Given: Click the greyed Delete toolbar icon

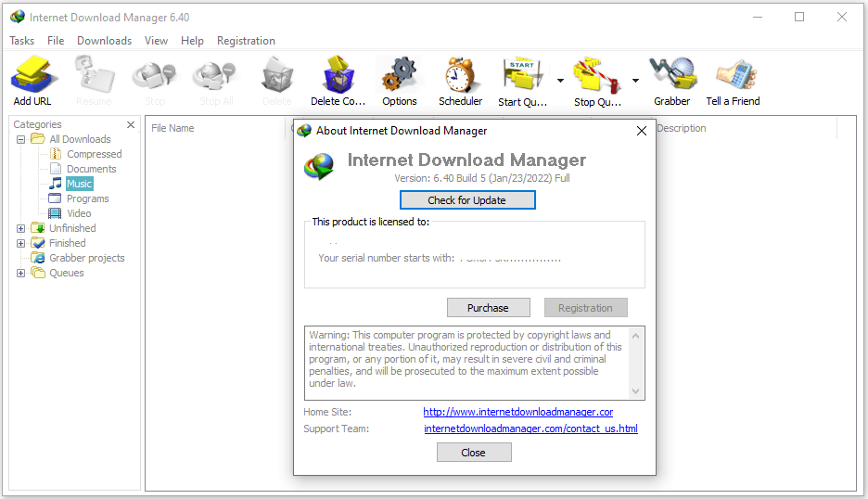Looking at the screenshot, I should tap(276, 75).
